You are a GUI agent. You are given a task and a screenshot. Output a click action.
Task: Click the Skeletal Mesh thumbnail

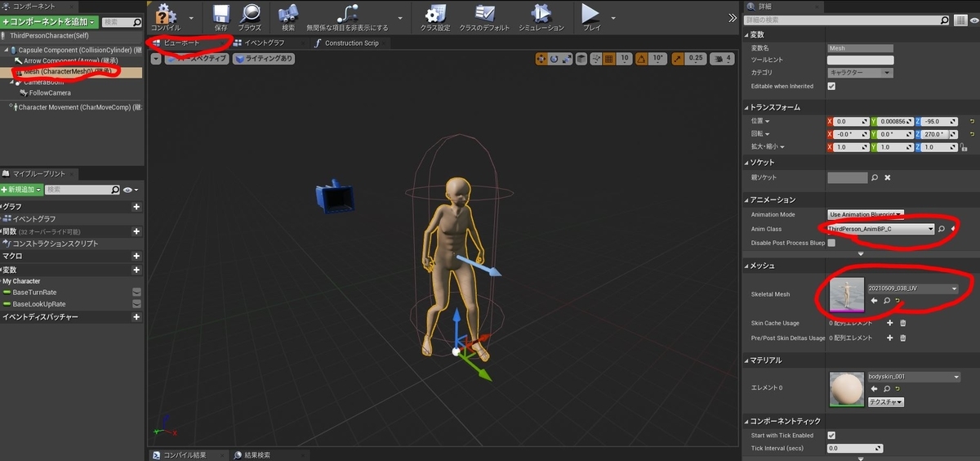[847, 293]
